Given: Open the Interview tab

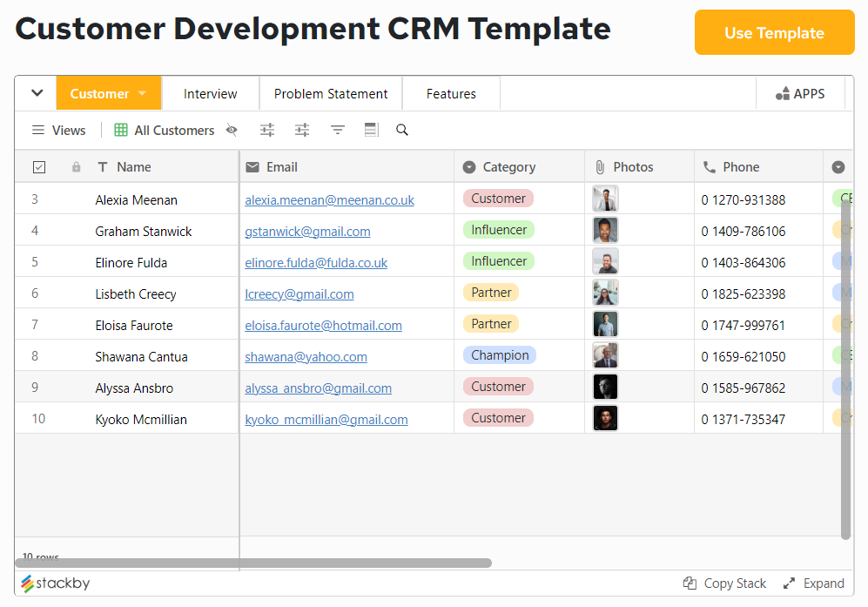Looking at the screenshot, I should click(x=210, y=93).
